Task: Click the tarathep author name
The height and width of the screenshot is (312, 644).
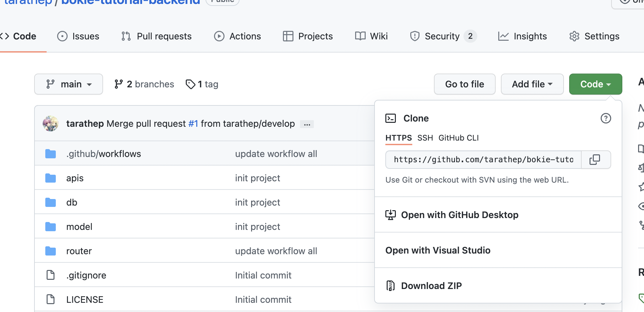Action: pyautogui.click(x=85, y=123)
